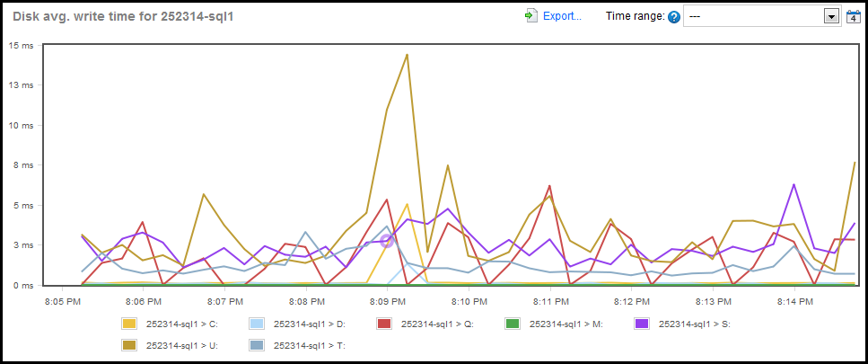Screen dimensions: 868x364
Task: Hide the "252314-sql1 > T:" series label
Action: click(x=311, y=344)
